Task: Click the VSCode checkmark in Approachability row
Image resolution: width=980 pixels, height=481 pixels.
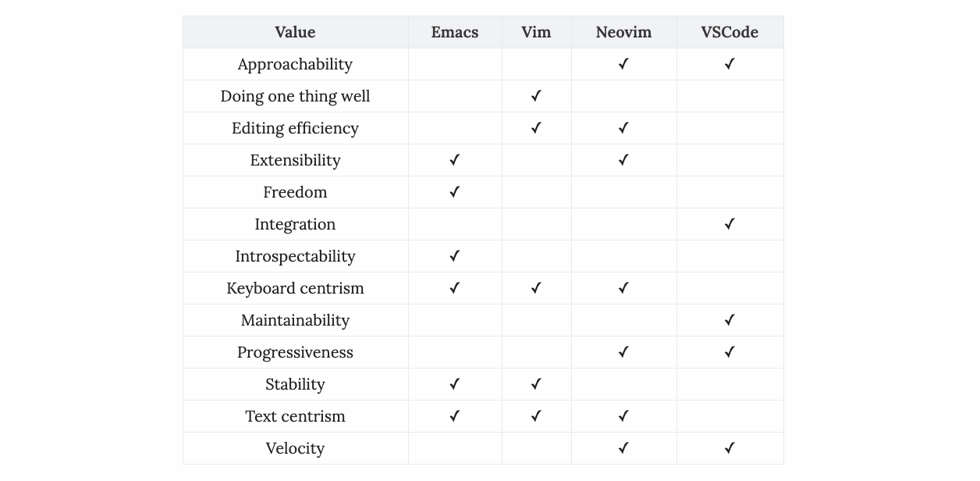Action: pyautogui.click(x=730, y=64)
